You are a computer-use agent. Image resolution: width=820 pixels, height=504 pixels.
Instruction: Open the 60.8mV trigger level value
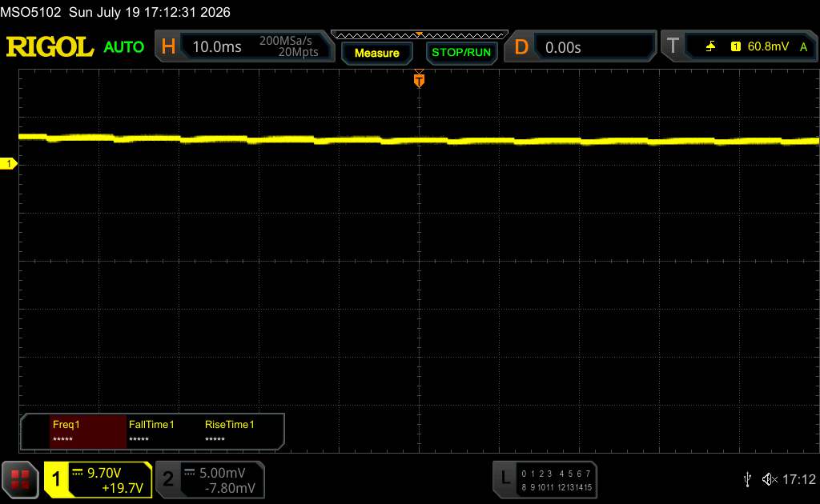tap(768, 46)
